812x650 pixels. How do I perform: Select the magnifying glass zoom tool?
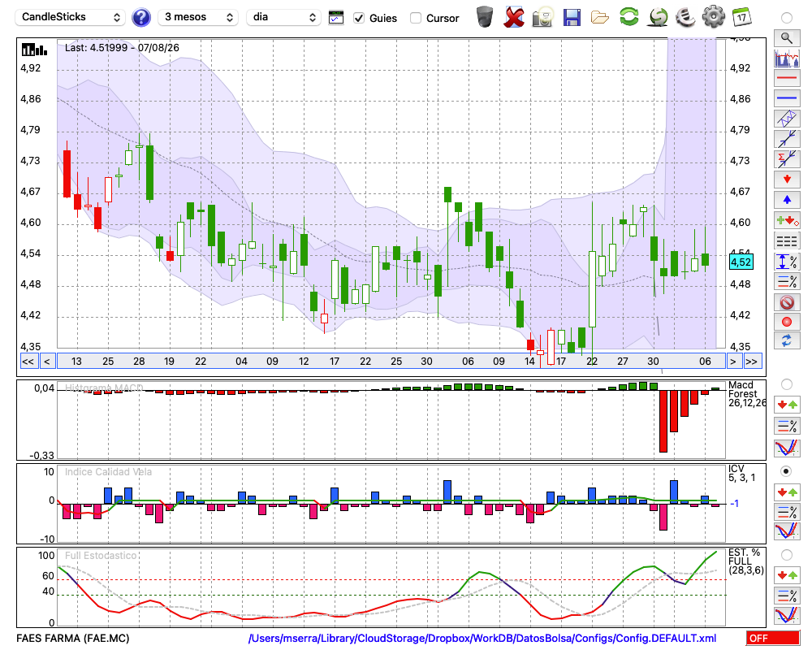(787, 38)
